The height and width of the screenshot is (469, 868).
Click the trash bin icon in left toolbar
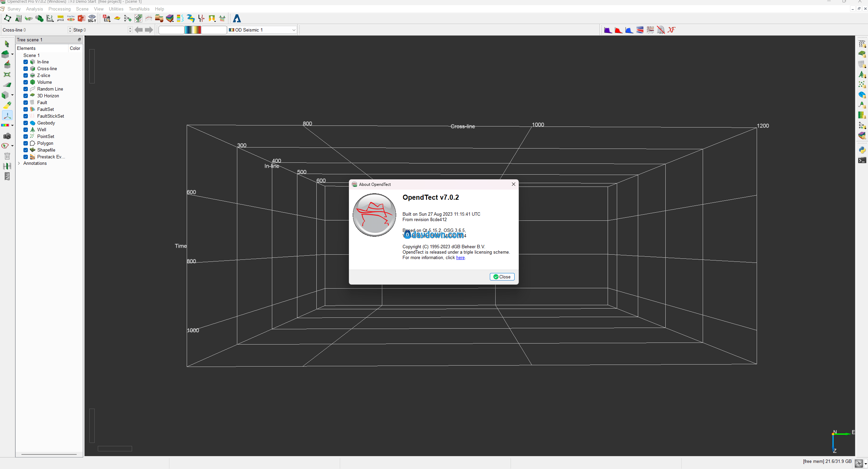[x=7, y=156]
